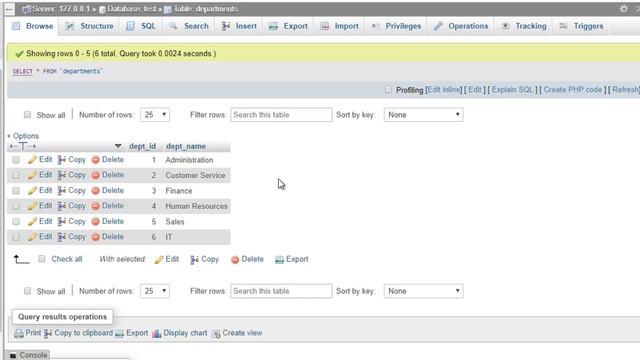Screen dimensions: 640x360
Task: Open the Export tab
Action: click(288, 26)
